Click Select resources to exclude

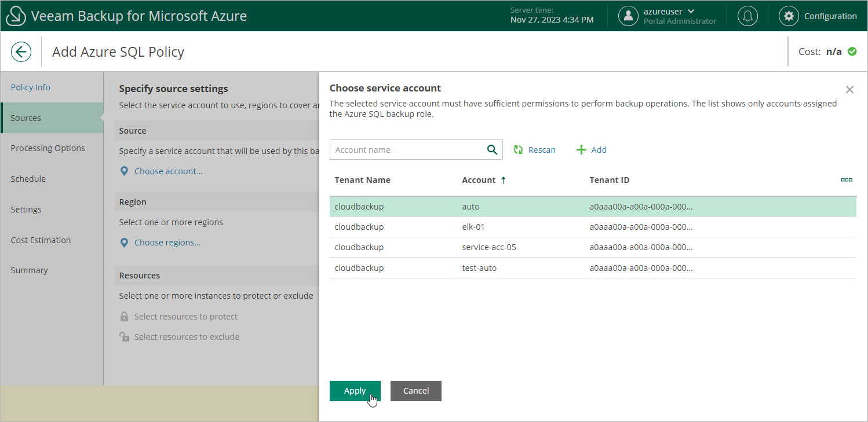[x=187, y=337]
